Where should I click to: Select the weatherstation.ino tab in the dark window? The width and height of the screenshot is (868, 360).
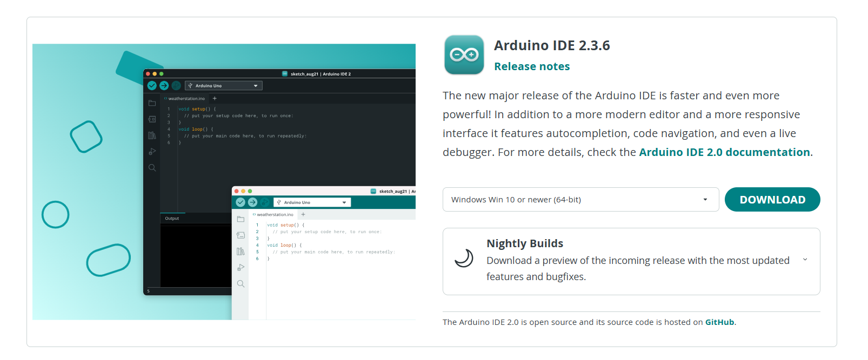(186, 99)
